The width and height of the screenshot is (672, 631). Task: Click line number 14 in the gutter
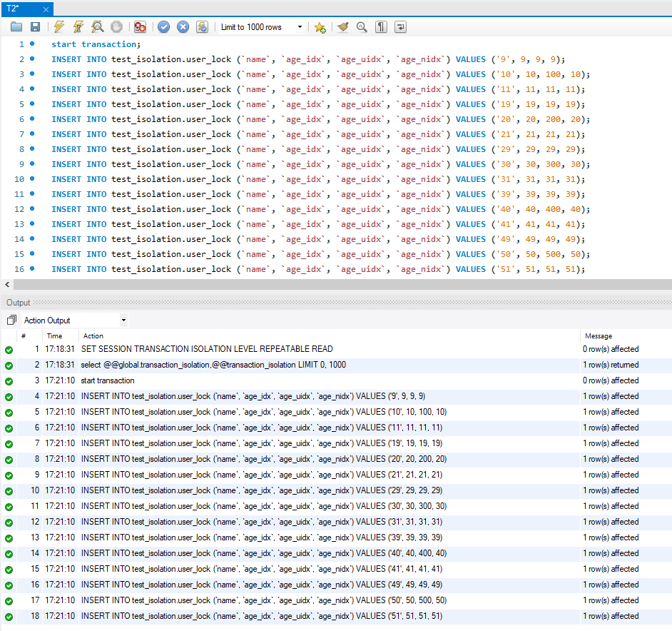[x=19, y=239]
